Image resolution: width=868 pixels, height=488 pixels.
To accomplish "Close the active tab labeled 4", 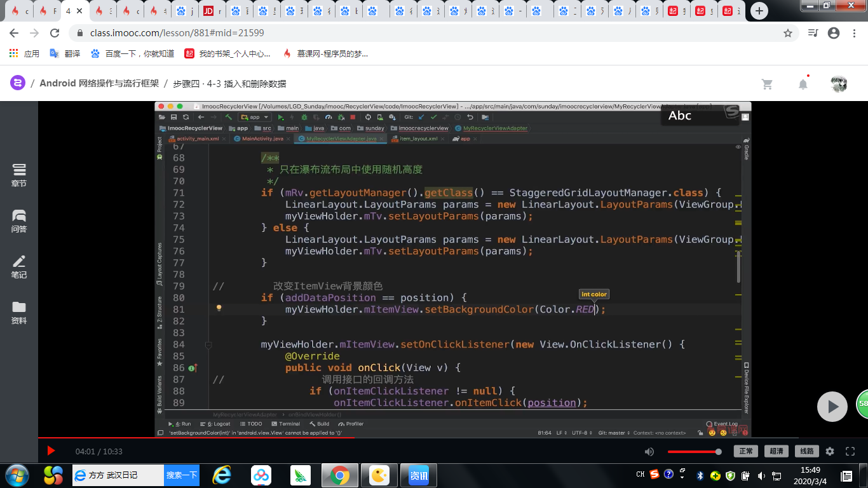I will [x=81, y=11].
